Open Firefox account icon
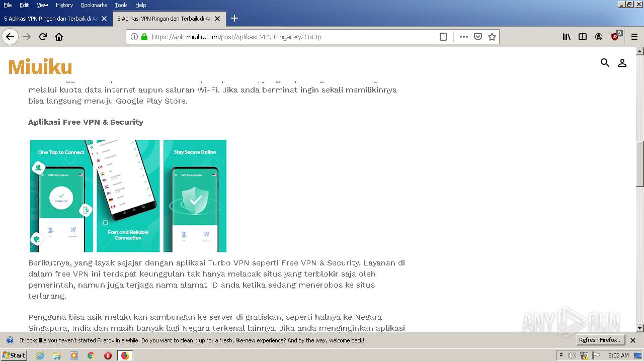The width and height of the screenshot is (644, 362). (599, 37)
